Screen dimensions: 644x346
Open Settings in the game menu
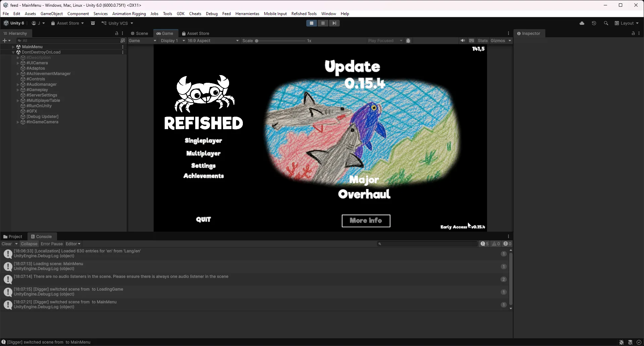click(x=203, y=166)
